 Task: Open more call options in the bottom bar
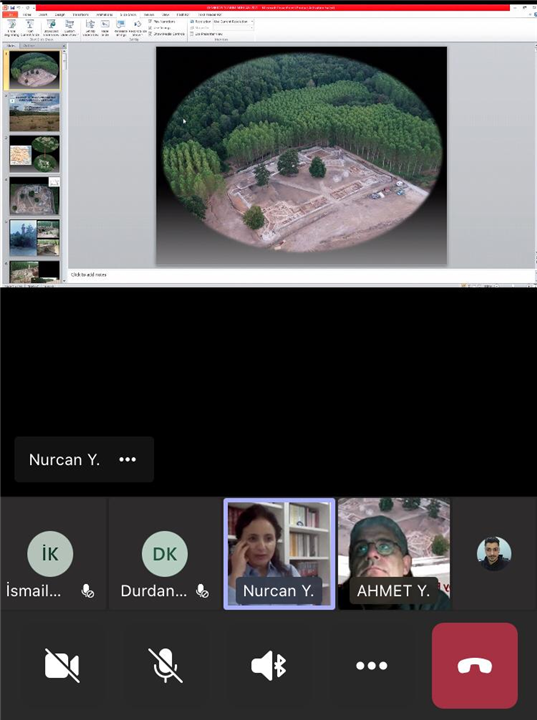[x=371, y=665]
